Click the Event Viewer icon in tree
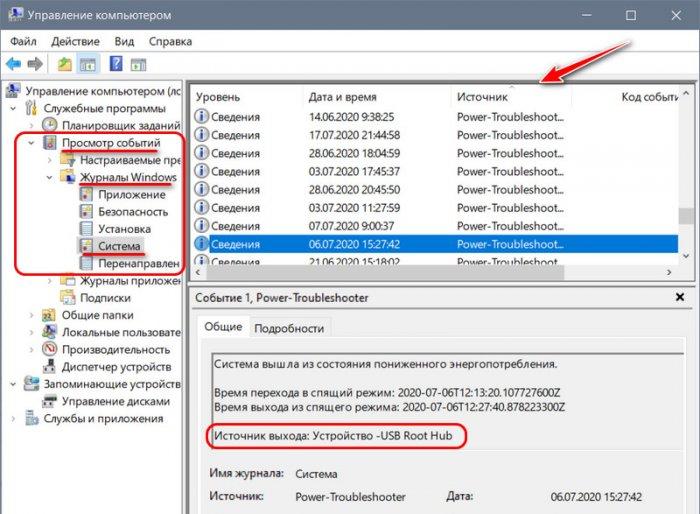This screenshot has height=514, width=700. (x=50, y=142)
